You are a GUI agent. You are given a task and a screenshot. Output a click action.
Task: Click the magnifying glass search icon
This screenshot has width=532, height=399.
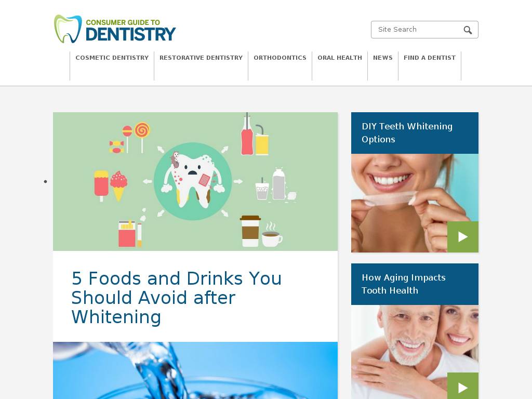468,30
